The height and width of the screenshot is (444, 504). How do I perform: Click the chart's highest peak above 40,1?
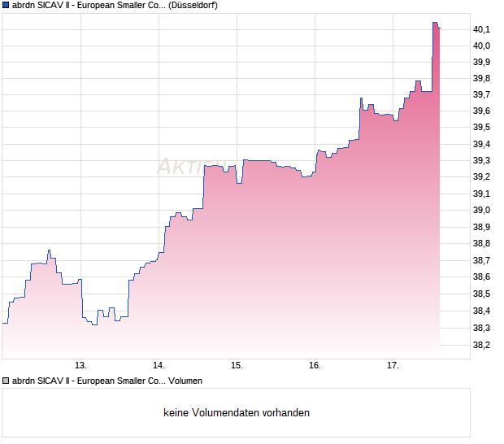pos(435,23)
